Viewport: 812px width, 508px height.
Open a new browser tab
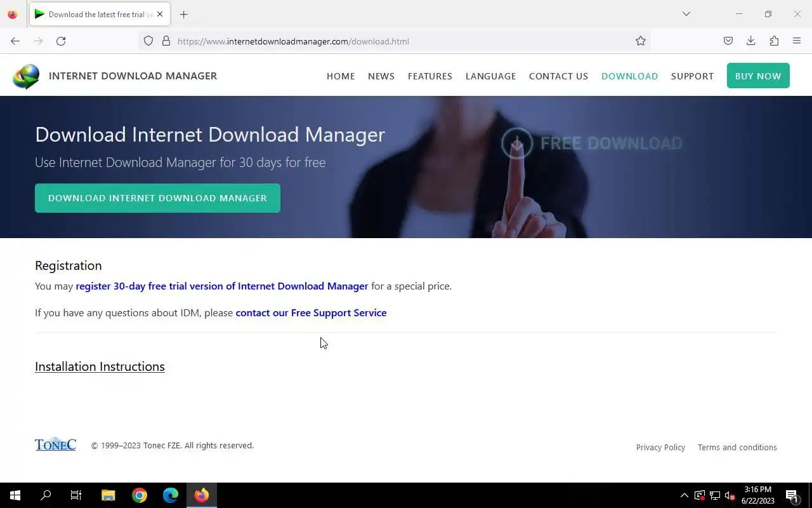(x=183, y=14)
